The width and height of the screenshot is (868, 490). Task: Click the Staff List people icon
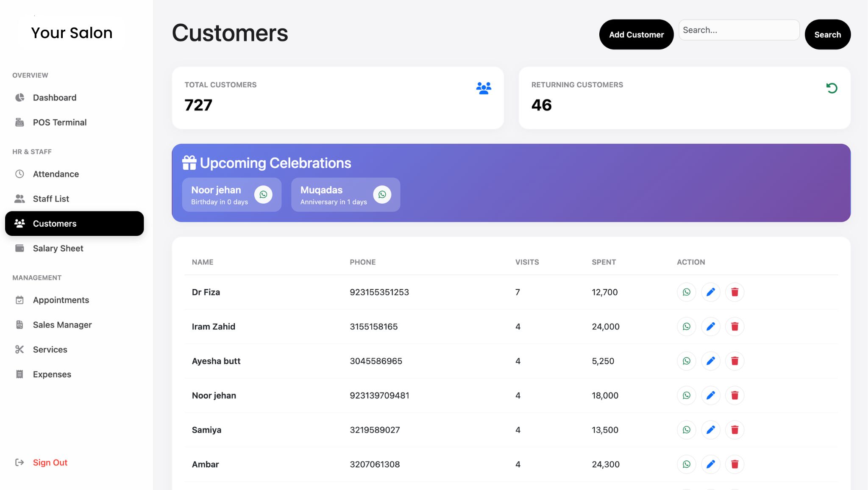[x=19, y=198]
